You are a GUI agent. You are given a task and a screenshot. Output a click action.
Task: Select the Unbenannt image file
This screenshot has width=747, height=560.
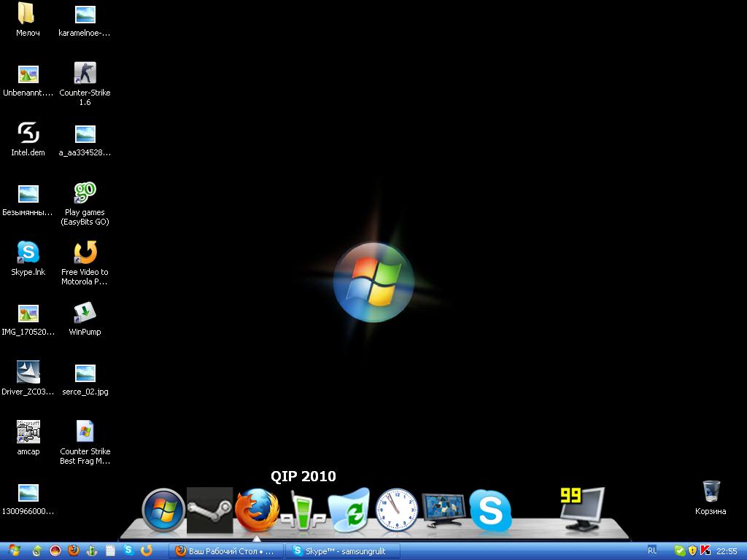[x=28, y=80]
